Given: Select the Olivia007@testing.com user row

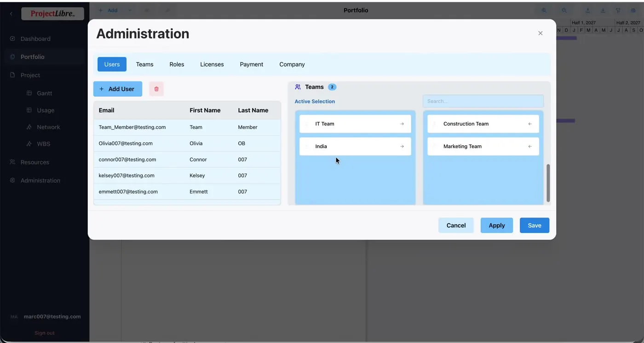Looking at the screenshot, I should tap(187, 143).
